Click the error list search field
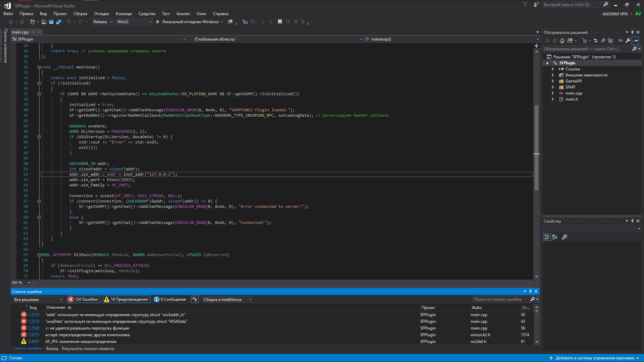The image size is (644, 362). coord(500,299)
